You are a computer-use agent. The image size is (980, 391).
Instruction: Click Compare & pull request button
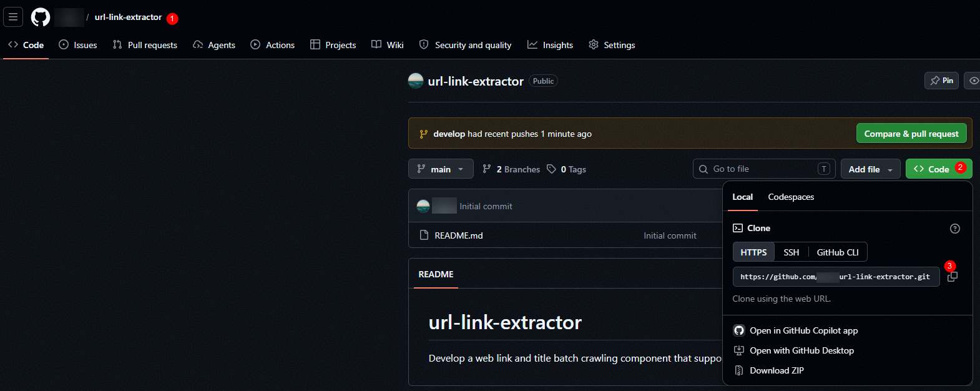pyautogui.click(x=911, y=134)
